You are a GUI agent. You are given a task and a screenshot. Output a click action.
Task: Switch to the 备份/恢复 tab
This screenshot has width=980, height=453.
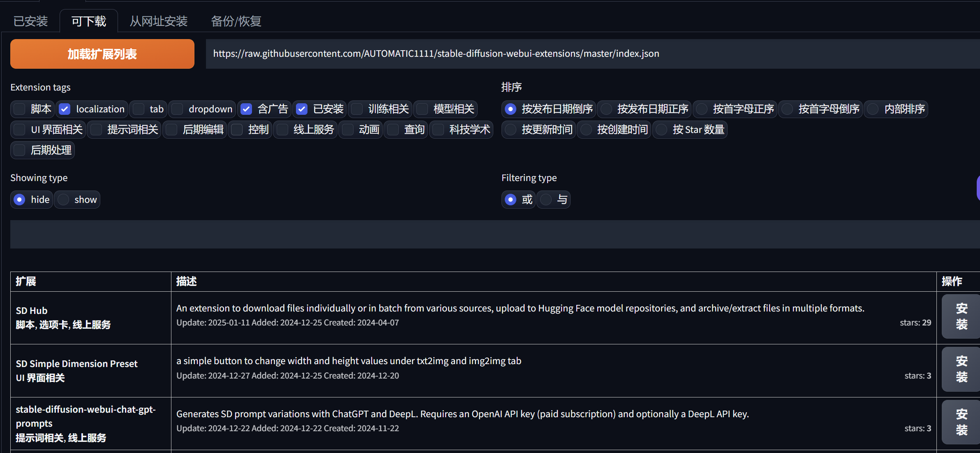coord(236,21)
